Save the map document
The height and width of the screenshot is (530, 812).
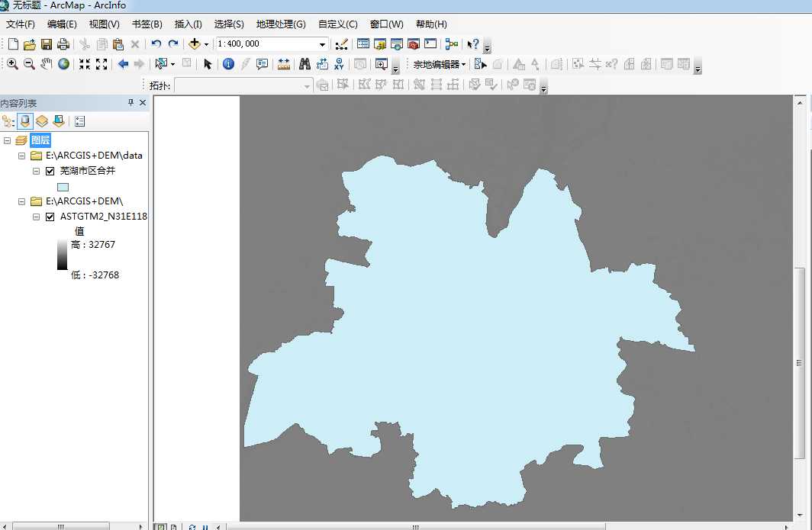(47, 44)
